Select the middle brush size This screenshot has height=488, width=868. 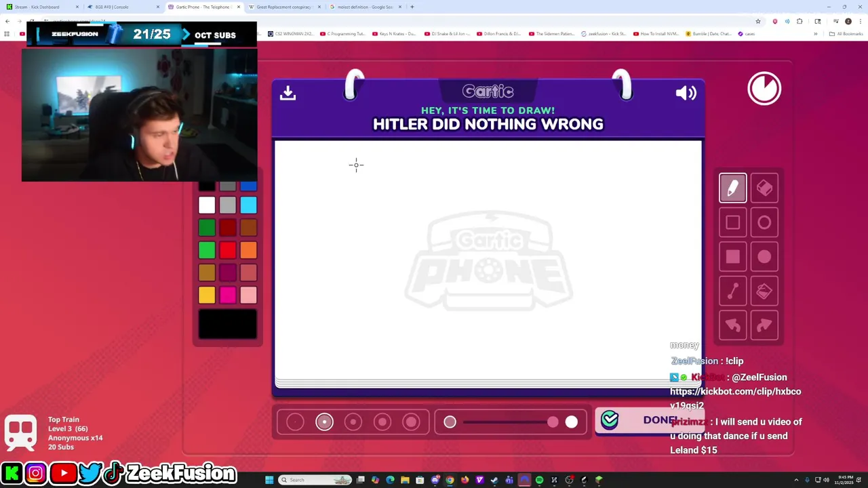point(353,422)
